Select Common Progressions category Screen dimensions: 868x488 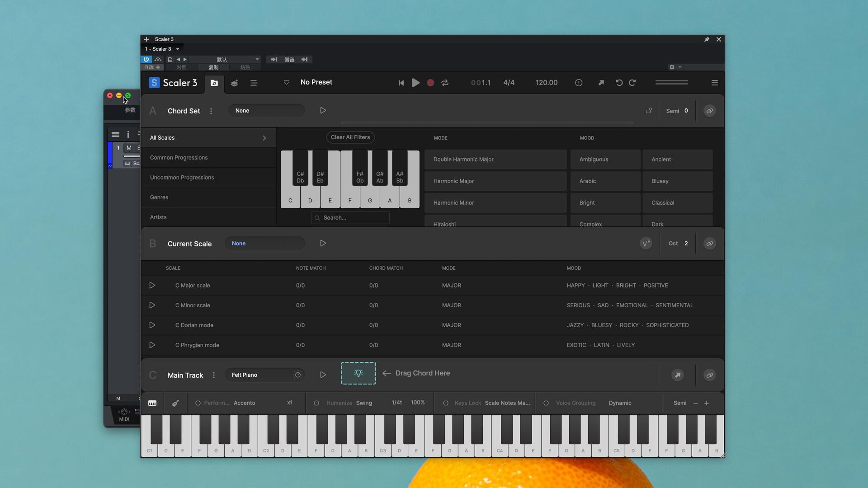209,158
